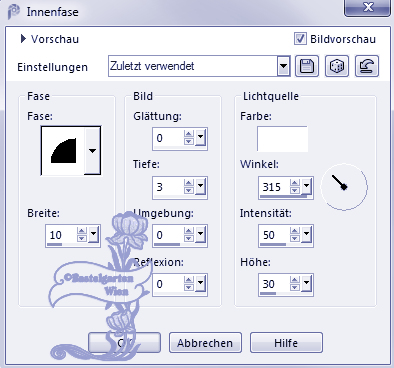Click into the Winkel value field
Image resolution: width=394 pixels, height=368 pixels.
point(274,187)
